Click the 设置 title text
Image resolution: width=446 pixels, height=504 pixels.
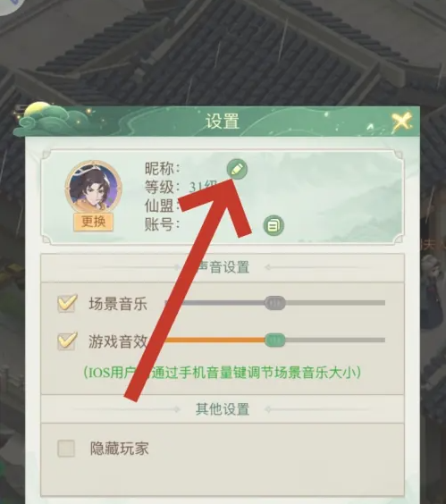pos(223,122)
